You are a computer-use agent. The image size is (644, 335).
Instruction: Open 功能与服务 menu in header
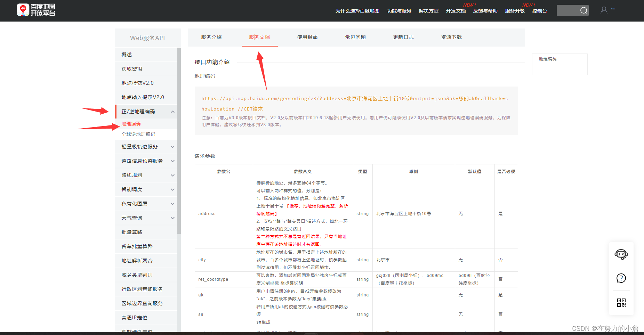[399, 11]
